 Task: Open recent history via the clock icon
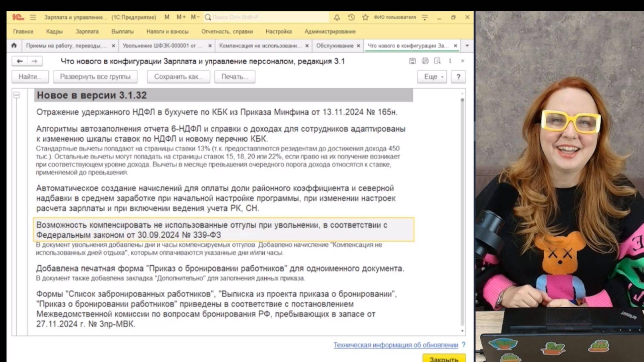coord(351,17)
